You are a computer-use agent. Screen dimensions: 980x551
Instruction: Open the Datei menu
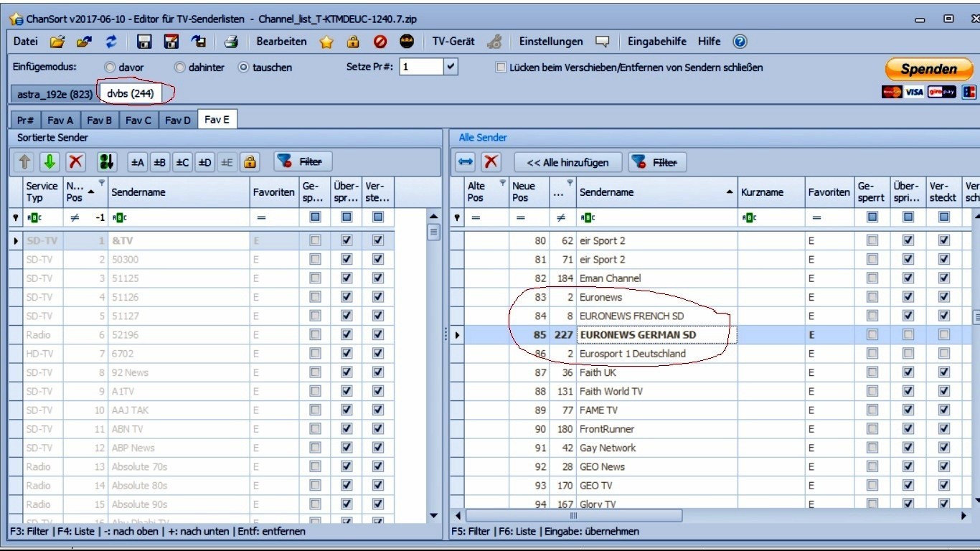(26, 42)
